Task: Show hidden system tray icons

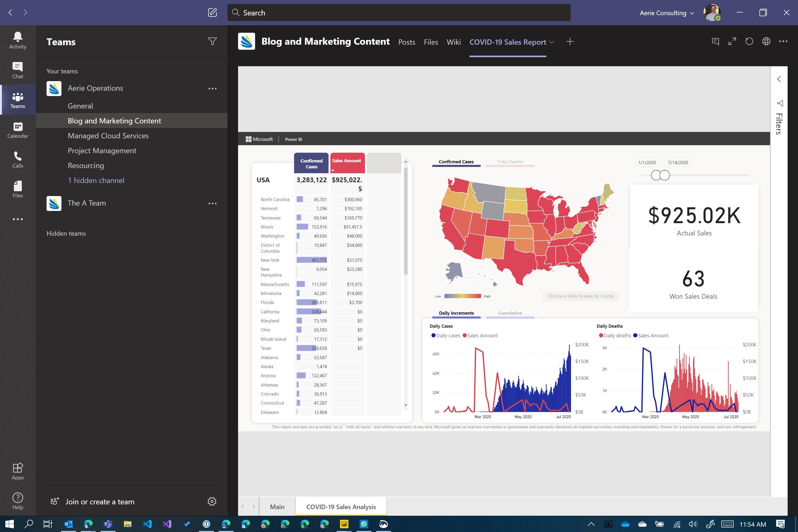Action: click(x=591, y=524)
